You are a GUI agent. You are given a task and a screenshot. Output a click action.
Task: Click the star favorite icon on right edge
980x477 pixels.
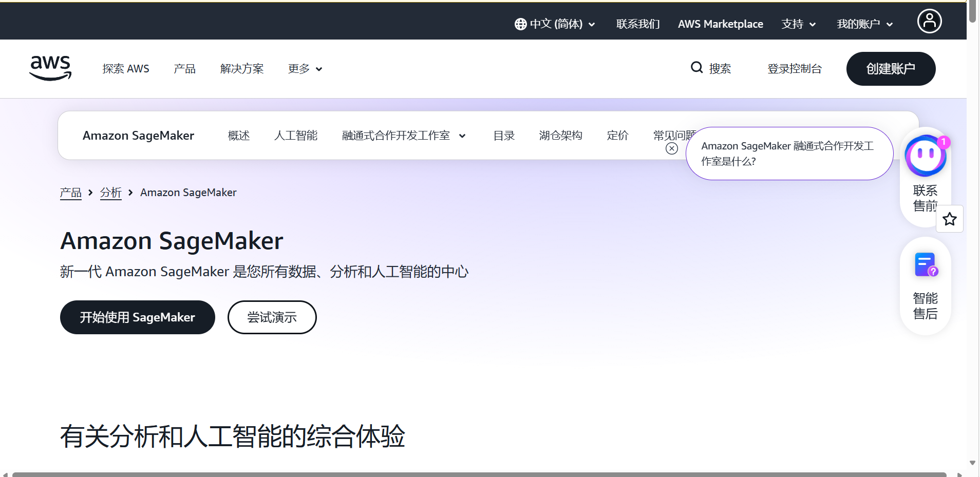pos(949,219)
